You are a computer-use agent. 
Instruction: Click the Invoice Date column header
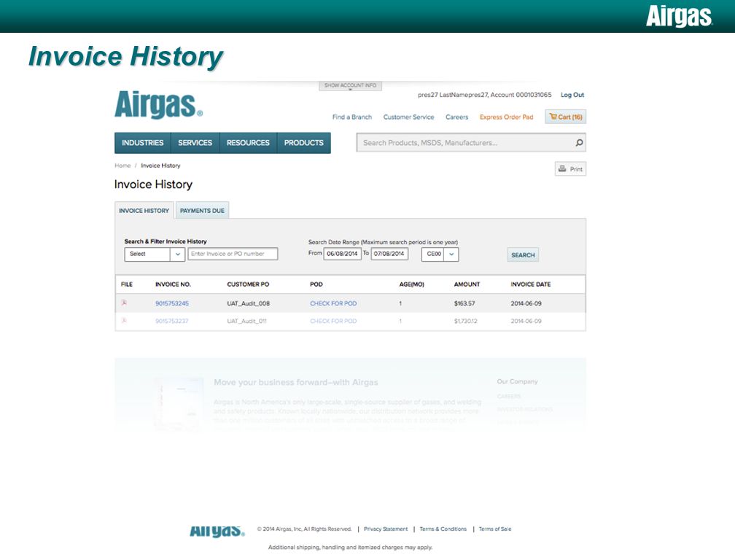(531, 284)
